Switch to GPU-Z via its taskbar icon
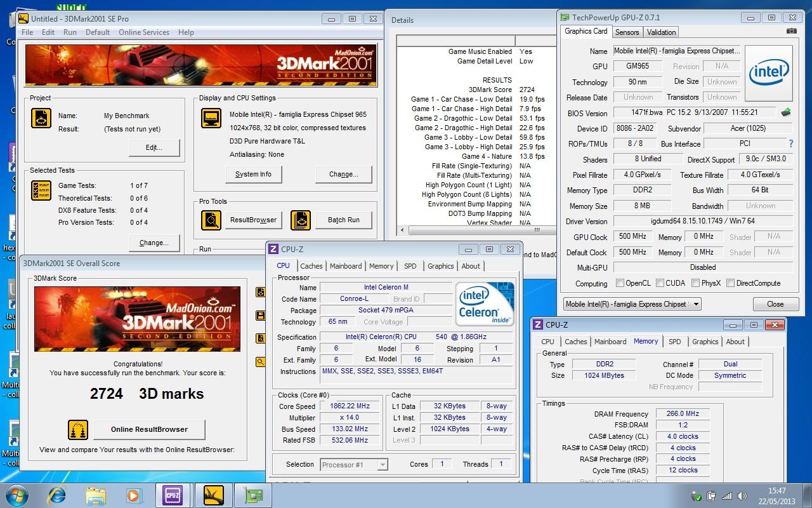This screenshot has height=508, width=812. coord(253,495)
